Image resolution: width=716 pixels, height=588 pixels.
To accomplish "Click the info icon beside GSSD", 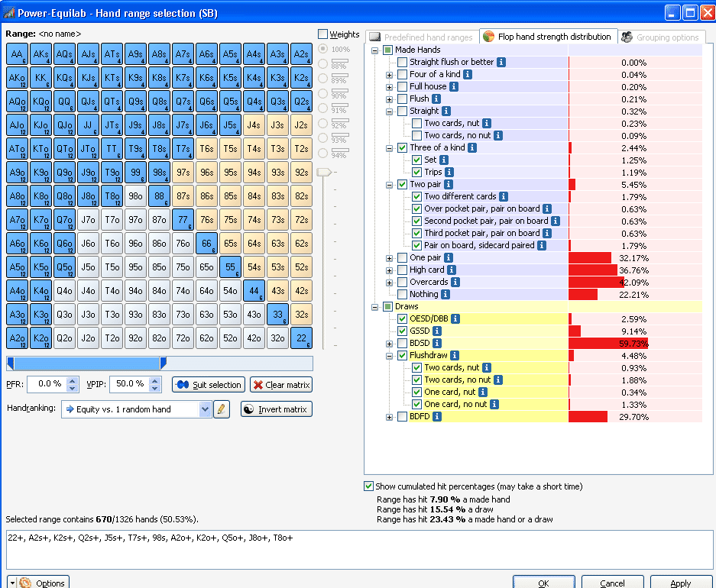I will (436, 331).
